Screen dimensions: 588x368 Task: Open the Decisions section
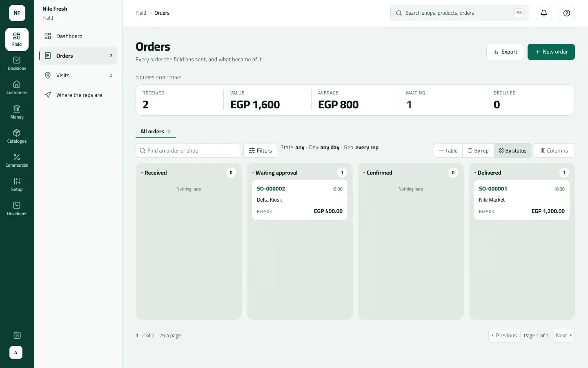17,63
